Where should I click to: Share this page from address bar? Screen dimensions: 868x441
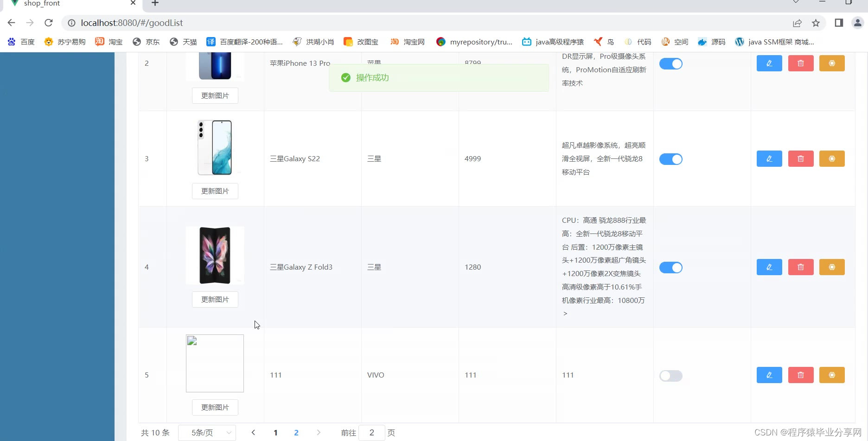(x=797, y=23)
